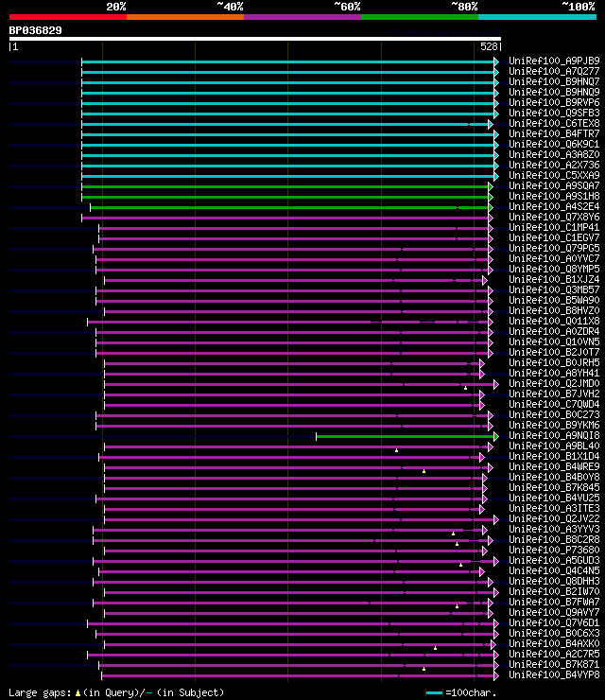This screenshot has width=605, height=700.
Task: Click the UniRef100_A2C7R5 label
Action: pyautogui.click(x=554, y=654)
